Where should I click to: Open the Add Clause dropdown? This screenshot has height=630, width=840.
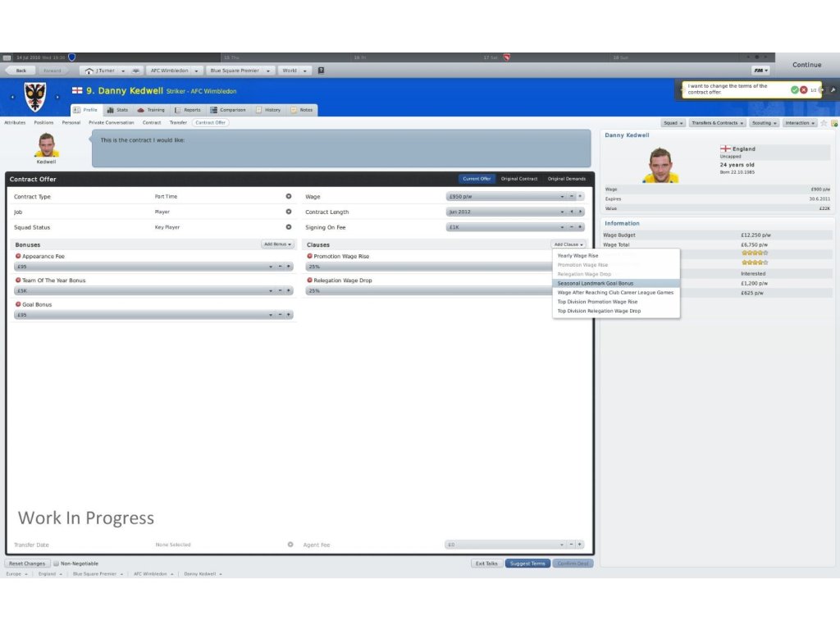[568, 244]
